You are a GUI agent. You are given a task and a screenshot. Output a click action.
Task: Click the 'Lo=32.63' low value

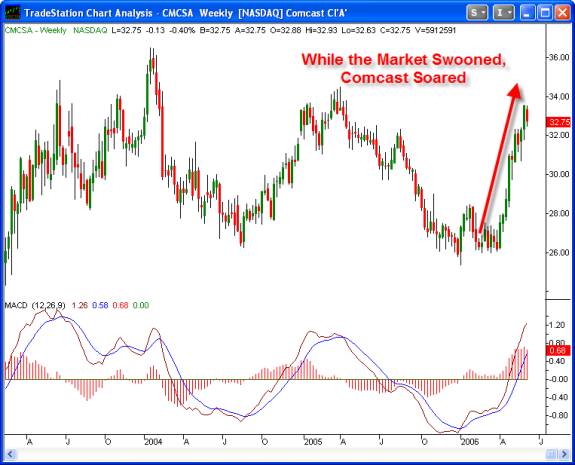point(359,30)
